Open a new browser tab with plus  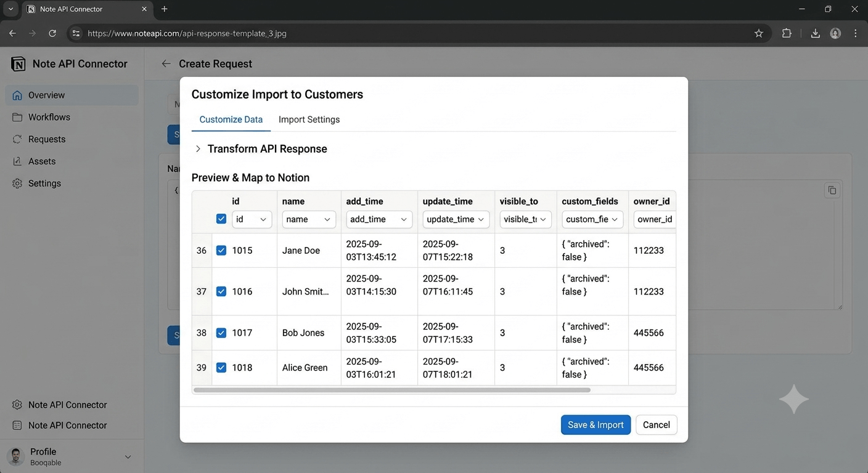164,9
